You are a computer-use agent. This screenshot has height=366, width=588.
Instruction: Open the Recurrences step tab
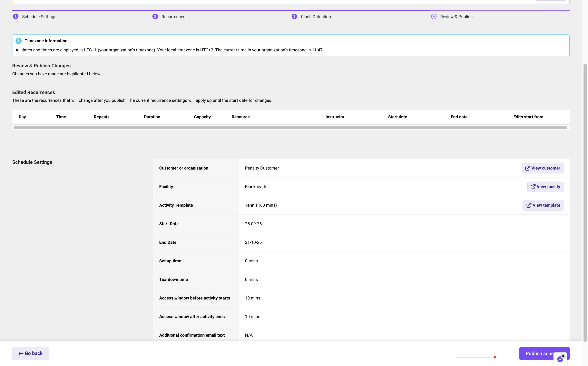[x=173, y=17]
